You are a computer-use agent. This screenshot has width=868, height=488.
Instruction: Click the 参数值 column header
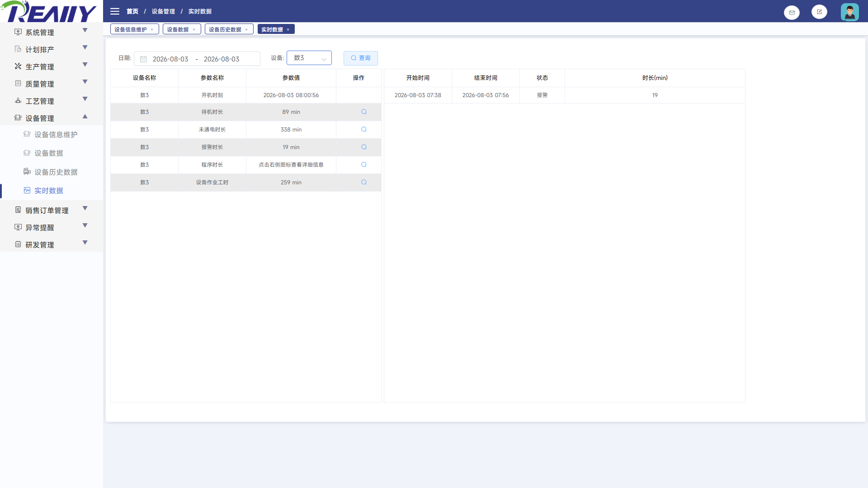pos(291,78)
